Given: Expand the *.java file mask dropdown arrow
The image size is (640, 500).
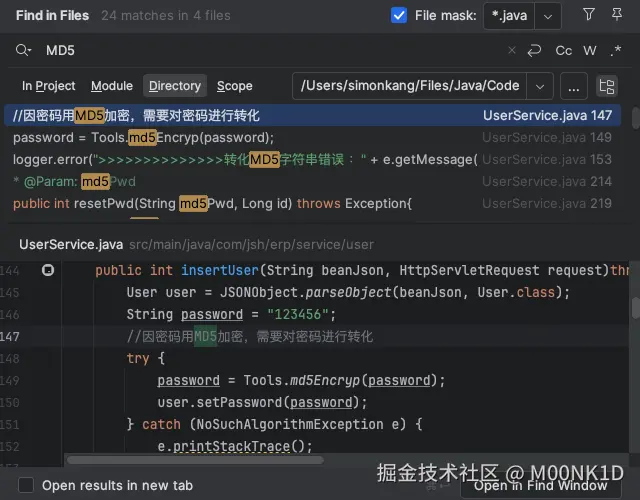Looking at the screenshot, I should tap(548, 16).
